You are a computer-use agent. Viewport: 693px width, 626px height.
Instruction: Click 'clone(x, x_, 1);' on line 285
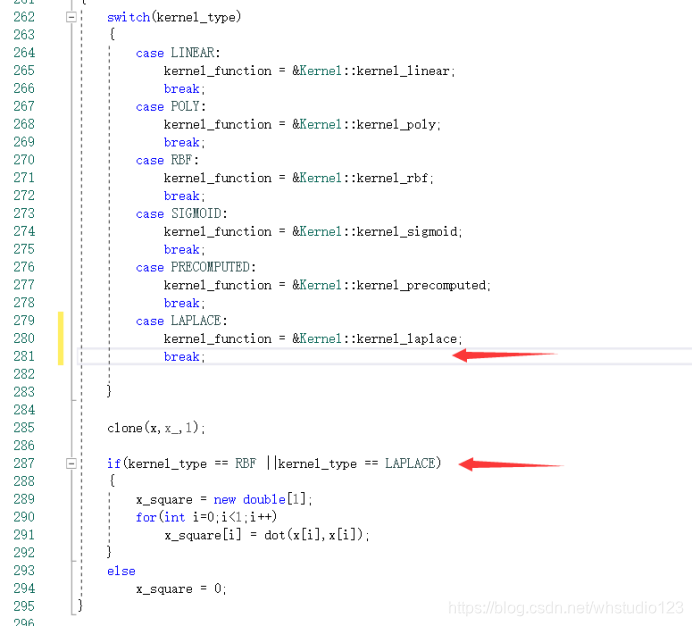tap(156, 428)
